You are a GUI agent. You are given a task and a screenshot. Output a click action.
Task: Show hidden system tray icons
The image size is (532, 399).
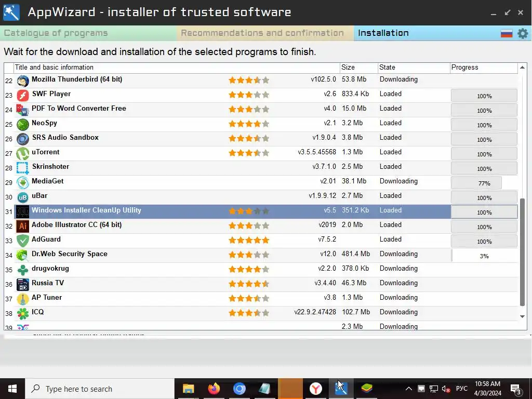[x=409, y=389]
